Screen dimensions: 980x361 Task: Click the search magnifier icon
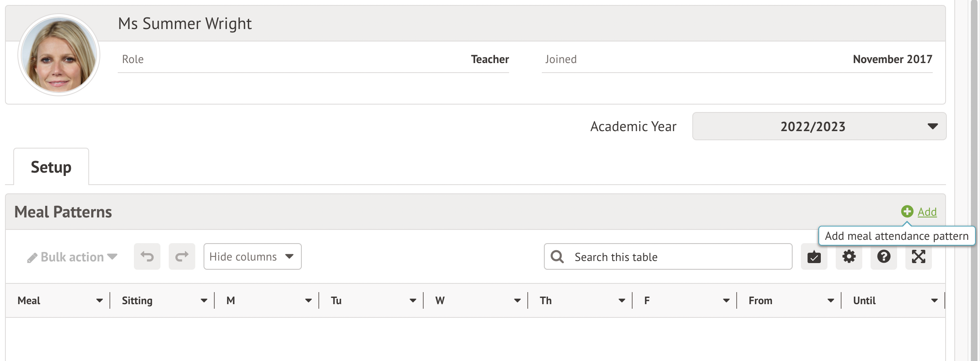557,257
